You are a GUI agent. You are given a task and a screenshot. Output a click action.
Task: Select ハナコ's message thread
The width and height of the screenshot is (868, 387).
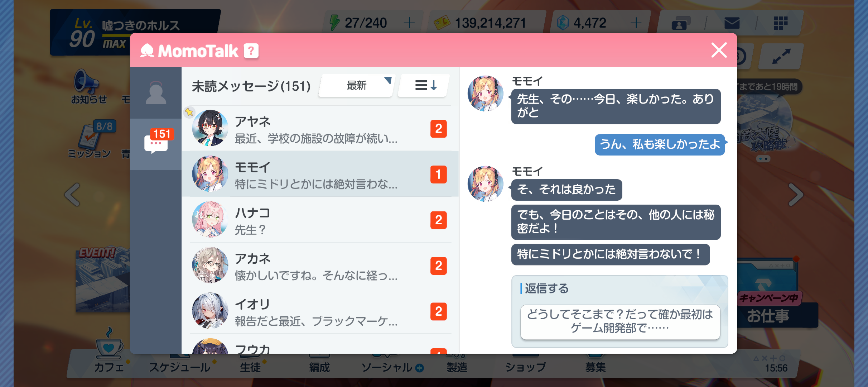pos(320,219)
